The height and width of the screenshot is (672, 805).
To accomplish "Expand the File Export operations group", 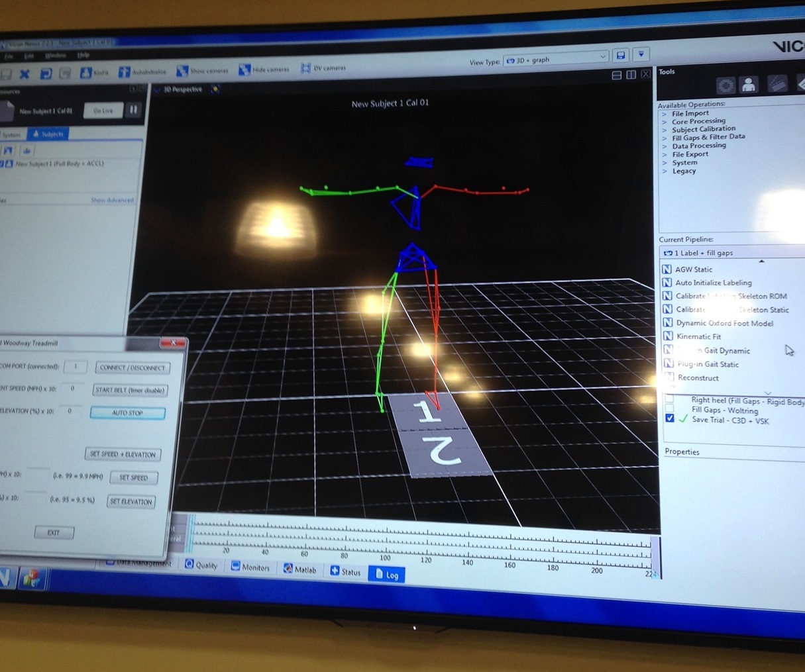I will point(665,154).
